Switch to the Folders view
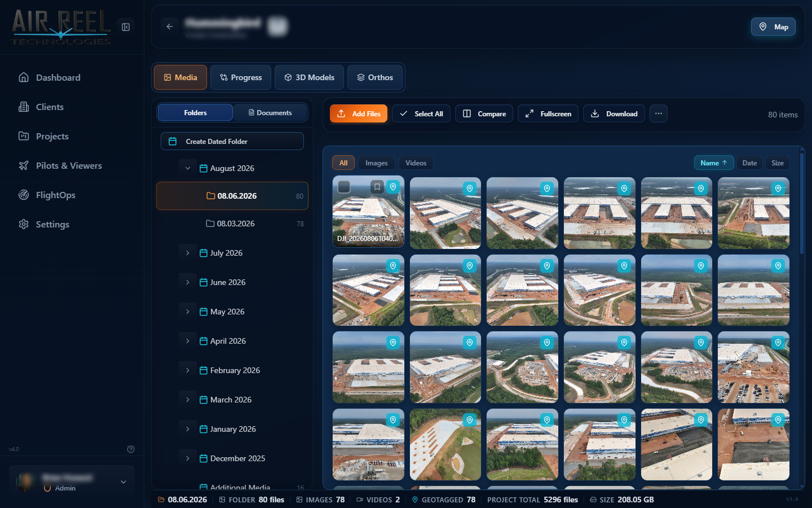 point(195,112)
